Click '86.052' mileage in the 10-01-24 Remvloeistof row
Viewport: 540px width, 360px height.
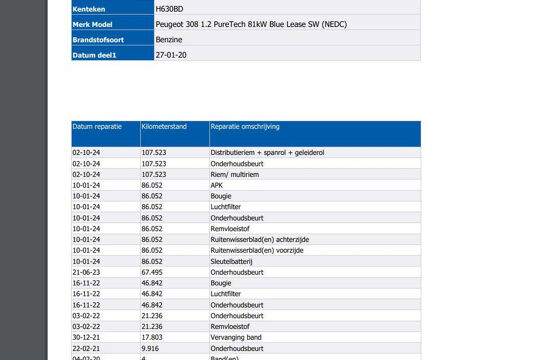click(x=152, y=229)
